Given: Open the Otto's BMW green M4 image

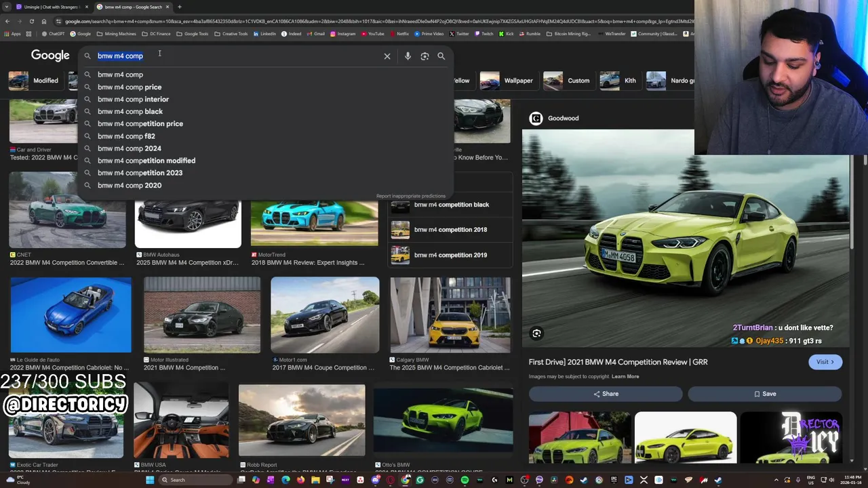Looking at the screenshot, I should pyautogui.click(x=443, y=421).
